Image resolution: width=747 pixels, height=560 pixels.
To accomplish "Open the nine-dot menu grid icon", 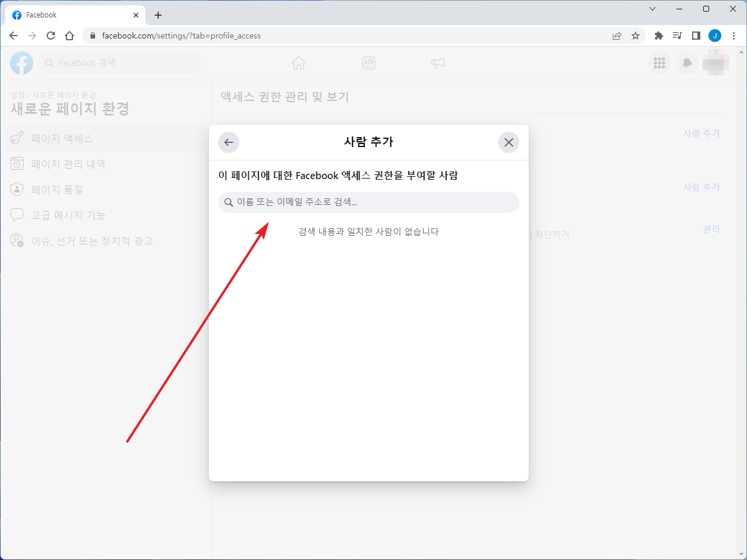I will pyautogui.click(x=659, y=63).
